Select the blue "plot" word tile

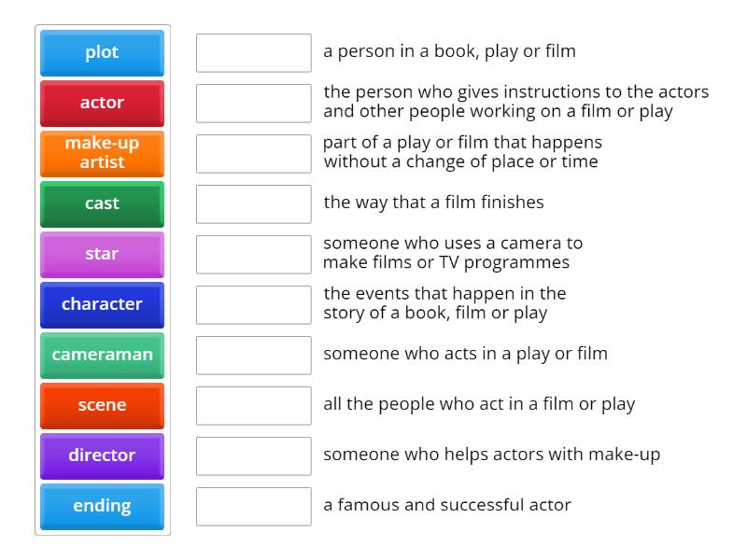point(102,53)
